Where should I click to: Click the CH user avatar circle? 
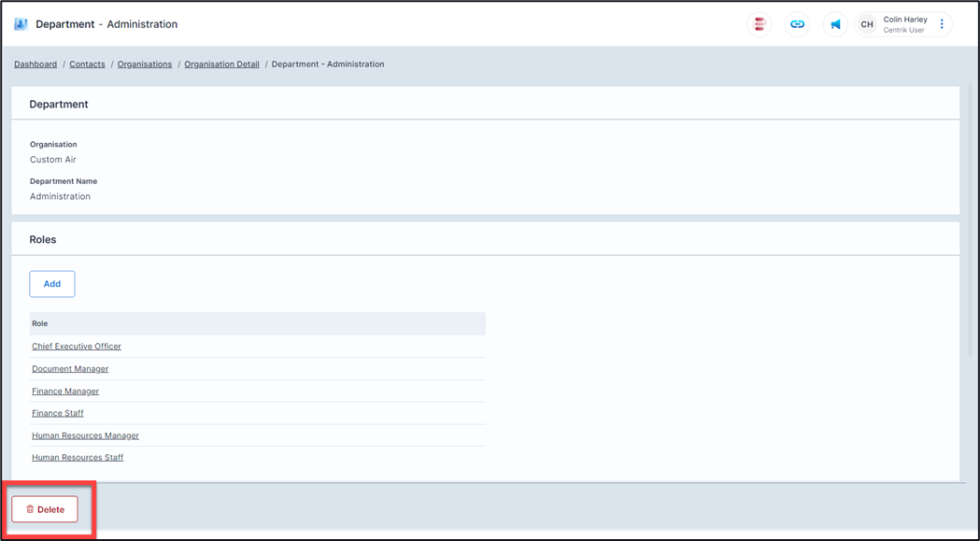[x=867, y=24]
